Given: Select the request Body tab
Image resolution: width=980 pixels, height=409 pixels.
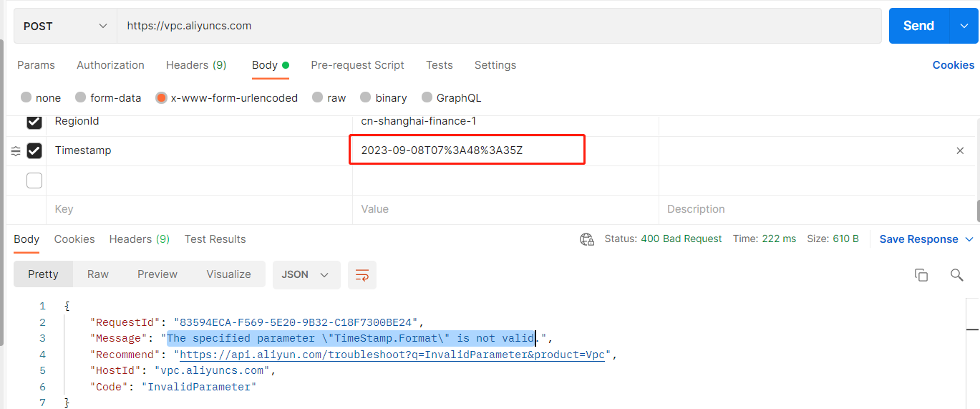Looking at the screenshot, I should pos(270,65).
